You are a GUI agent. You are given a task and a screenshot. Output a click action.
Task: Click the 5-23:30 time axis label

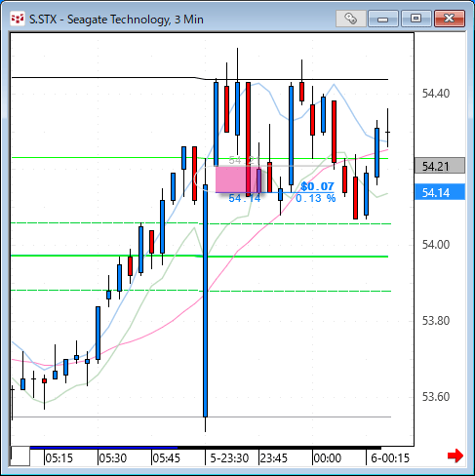229,458
